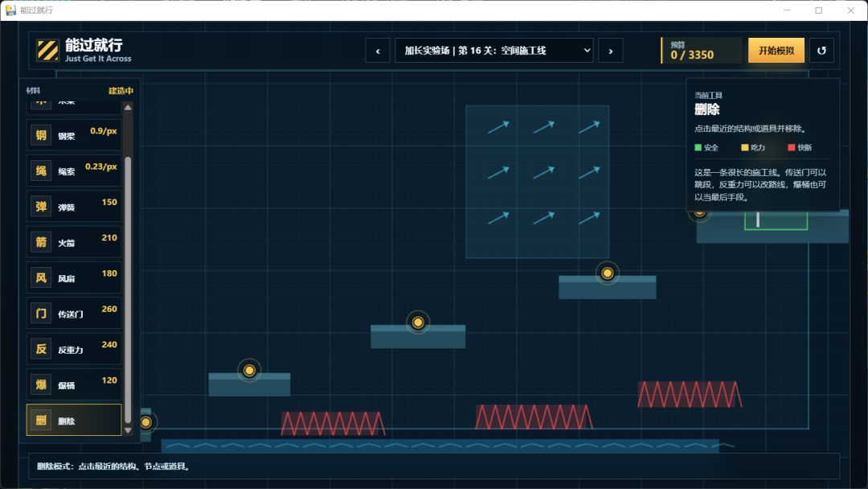Screen dimensions: 868x489
Task: Click the center red spike hazard
Action: 534,417
